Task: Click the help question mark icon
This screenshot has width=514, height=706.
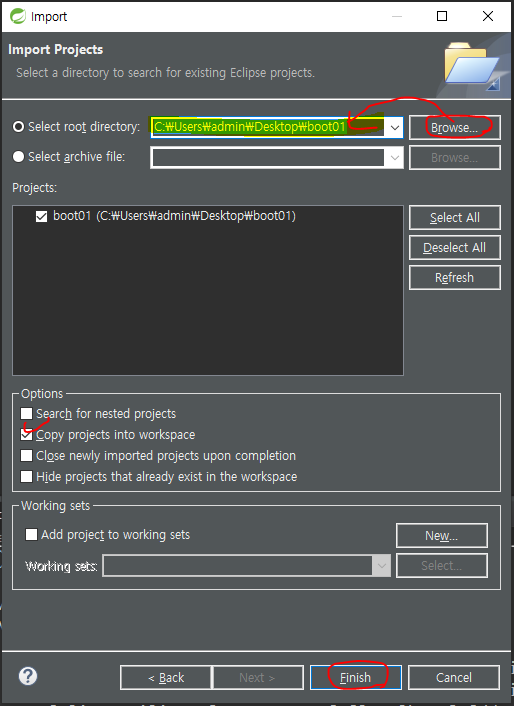Action: tap(28, 676)
